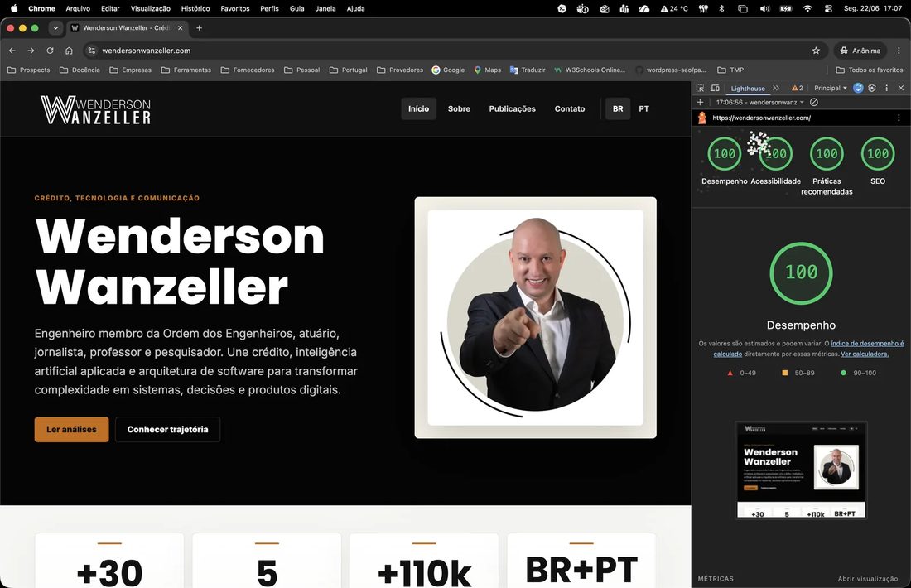Open DevTools settings gear
The height and width of the screenshot is (588, 911).
872,88
